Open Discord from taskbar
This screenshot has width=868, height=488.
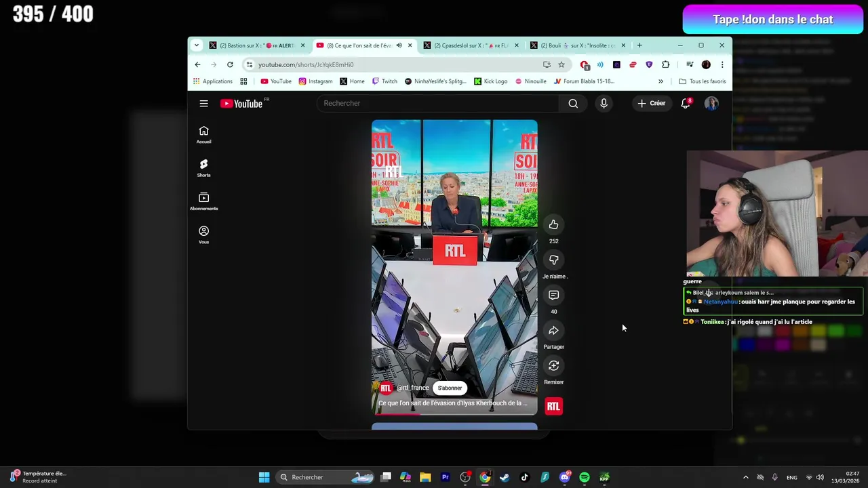[x=564, y=477]
